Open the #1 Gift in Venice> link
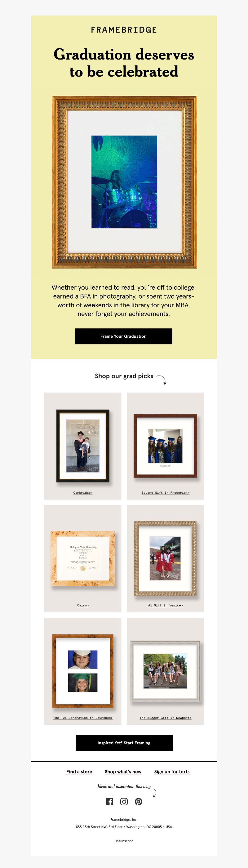The width and height of the screenshot is (248, 868). coord(166,605)
